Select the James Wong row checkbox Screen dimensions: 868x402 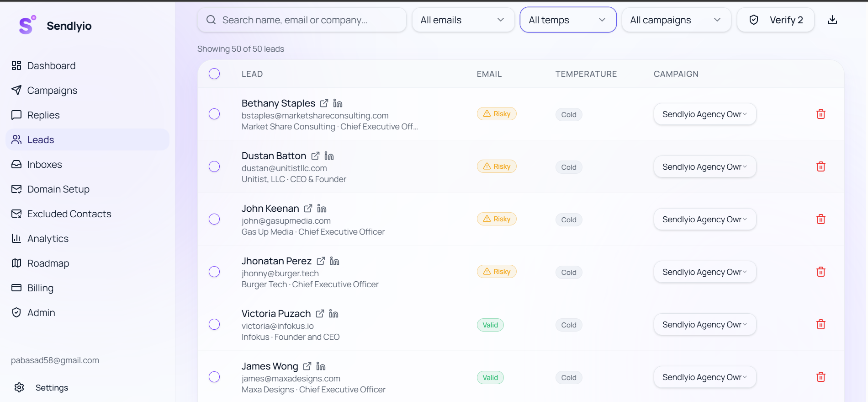[x=214, y=377]
